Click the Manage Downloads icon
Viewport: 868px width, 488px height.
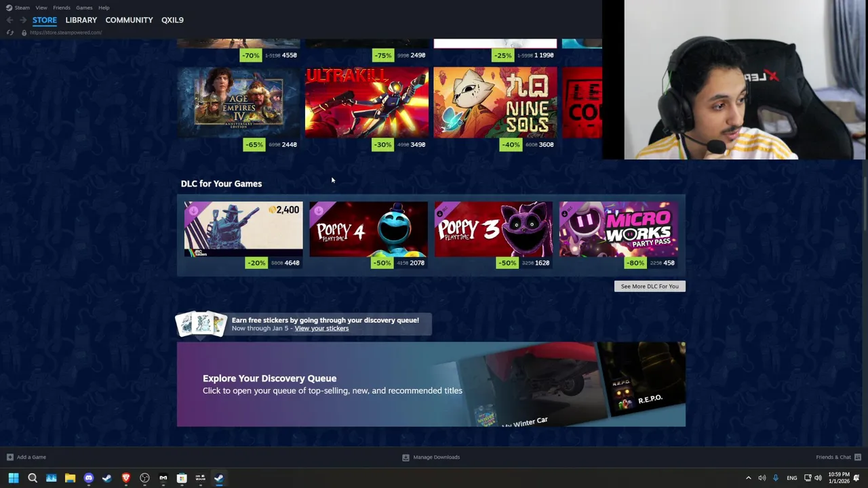[406, 457]
